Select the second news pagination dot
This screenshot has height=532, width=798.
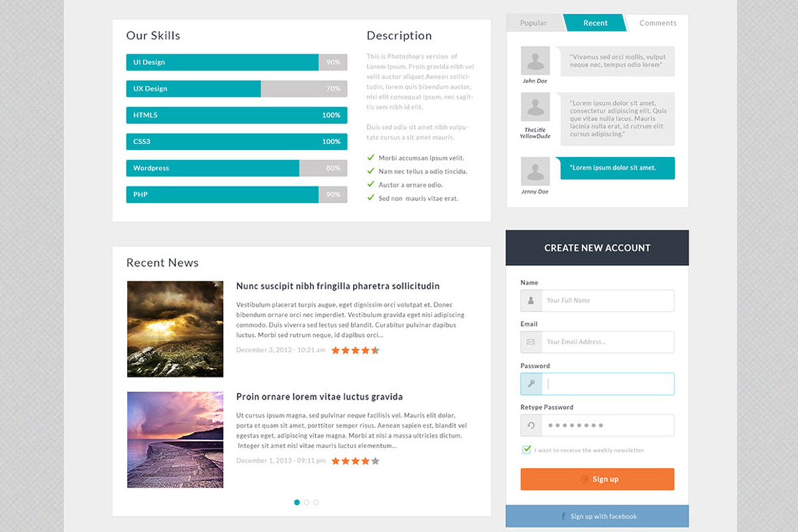tap(307, 502)
